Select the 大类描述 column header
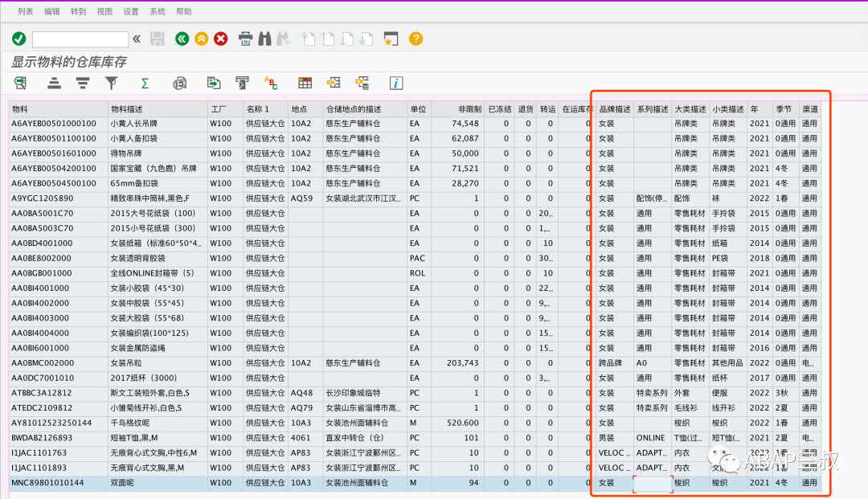868x499 pixels. coord(690,109)
